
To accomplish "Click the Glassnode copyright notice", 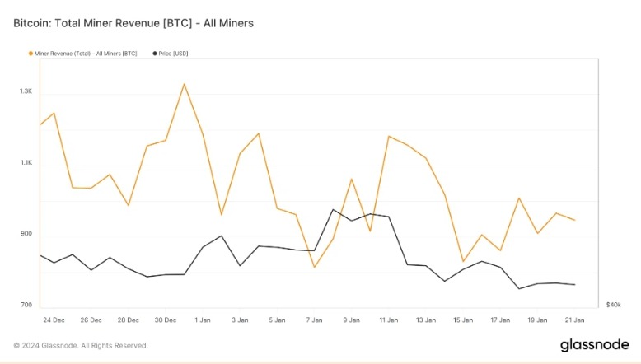I will (x=81, y=345).
